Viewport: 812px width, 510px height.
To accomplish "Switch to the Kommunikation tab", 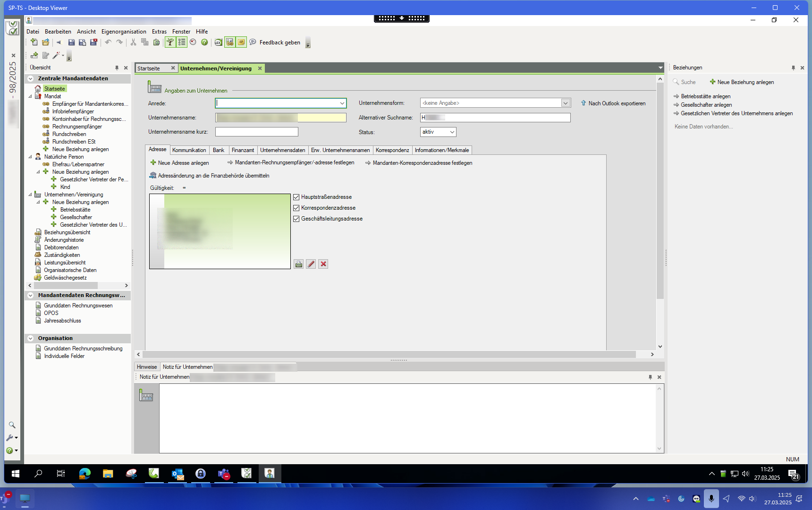I will click(x=189, y=150).
